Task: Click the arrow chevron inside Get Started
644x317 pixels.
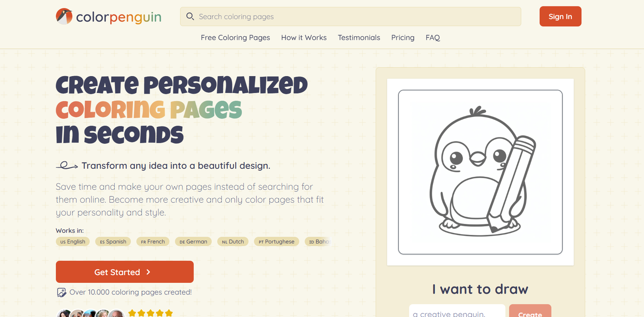Action: [x=149, y=272]
